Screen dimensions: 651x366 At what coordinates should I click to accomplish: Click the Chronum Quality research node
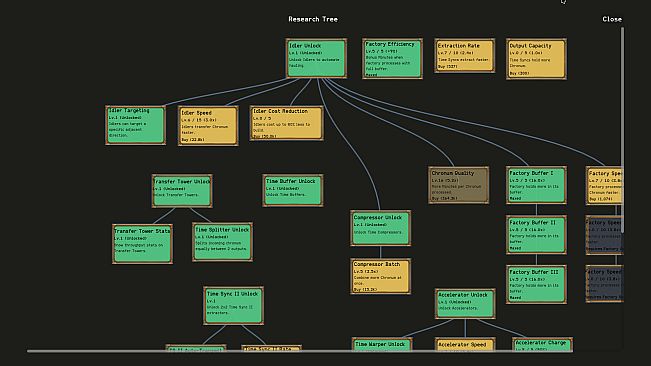point(458,185)
